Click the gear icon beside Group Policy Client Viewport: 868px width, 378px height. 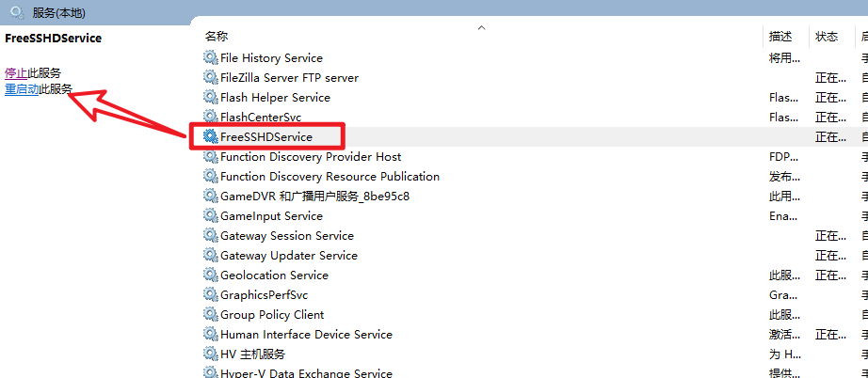pos(210,314)
